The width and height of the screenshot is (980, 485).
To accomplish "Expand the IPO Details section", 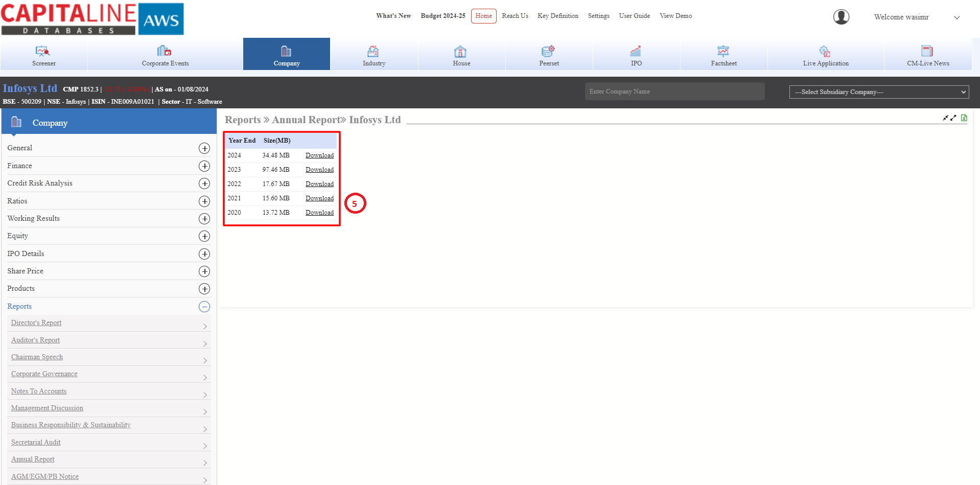I will tap(204, 254).
